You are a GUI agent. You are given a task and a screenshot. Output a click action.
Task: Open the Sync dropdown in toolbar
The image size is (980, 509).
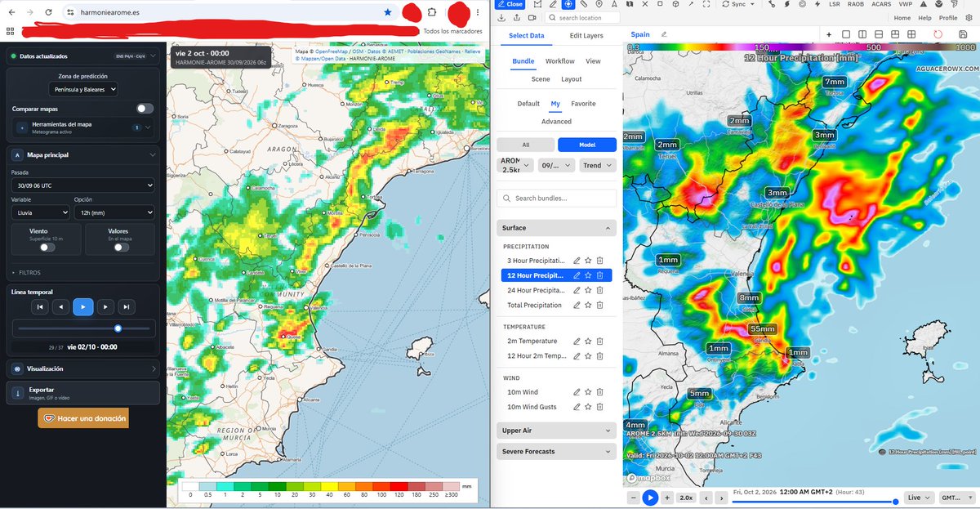pos(737,4)
